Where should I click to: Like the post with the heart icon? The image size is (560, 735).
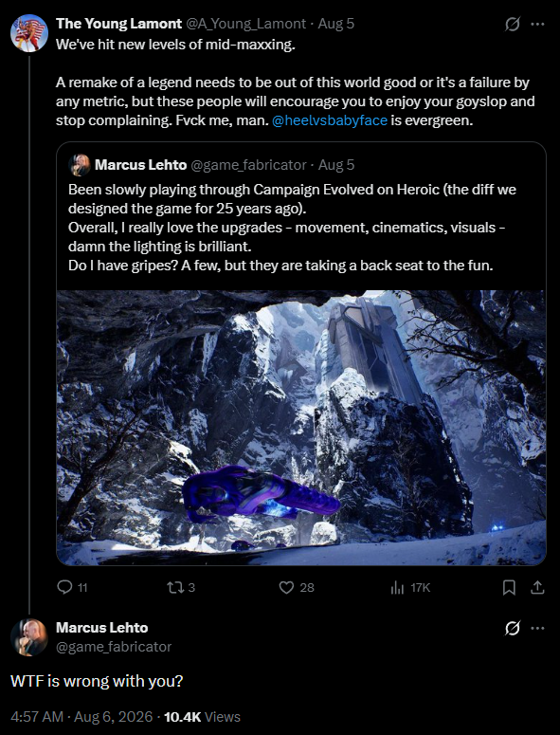click(x=286, y=587)
